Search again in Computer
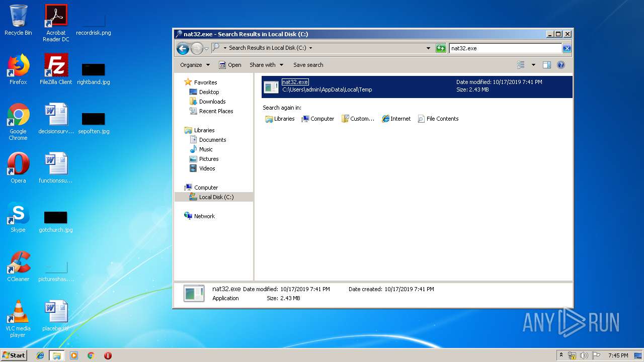This screenshot has width=644, height=362. 317,119
